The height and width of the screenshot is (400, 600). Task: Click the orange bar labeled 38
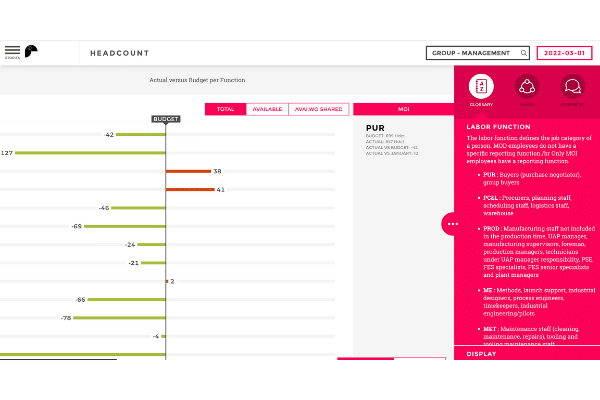point(187,171)
